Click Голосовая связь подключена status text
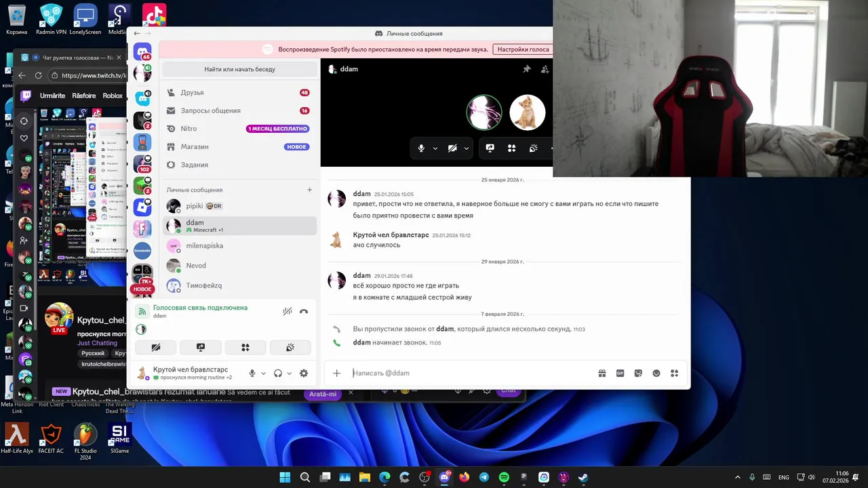The image size is (868, 488). pyautogui.click(x=200, y=308)
